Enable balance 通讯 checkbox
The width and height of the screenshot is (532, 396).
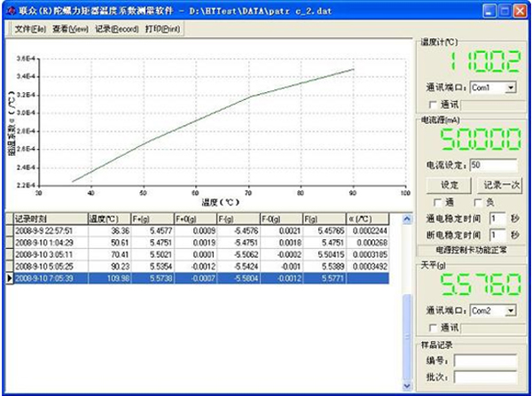(432, 327)
